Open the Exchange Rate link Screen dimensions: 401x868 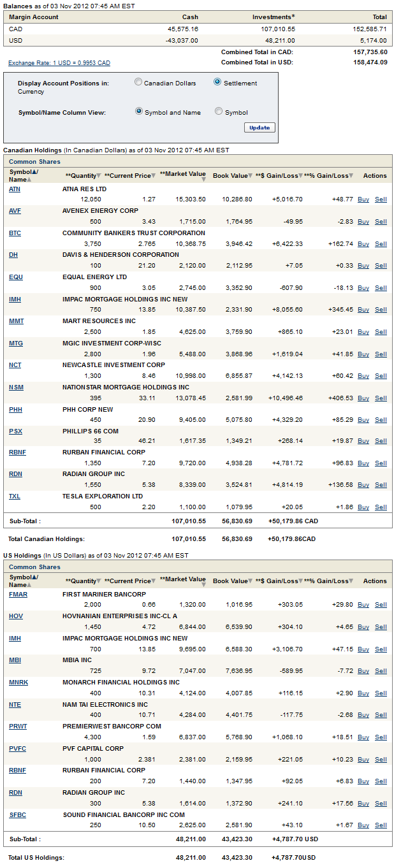point(59,63)
